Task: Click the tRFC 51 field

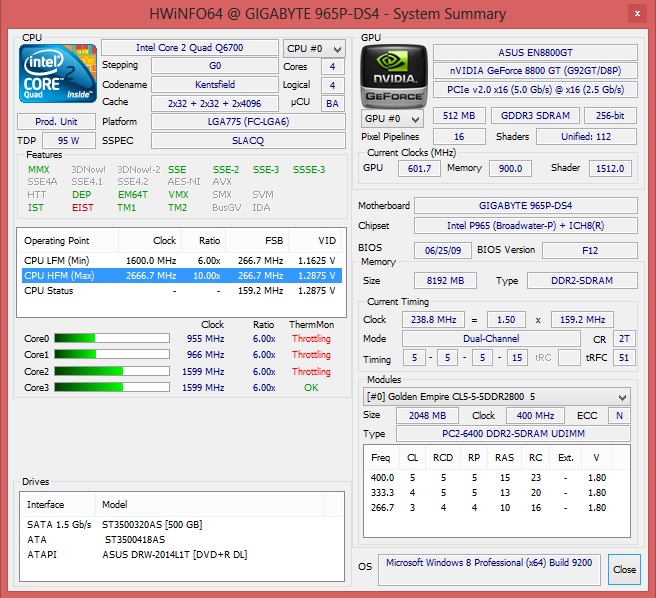Action: click(624, 358)
